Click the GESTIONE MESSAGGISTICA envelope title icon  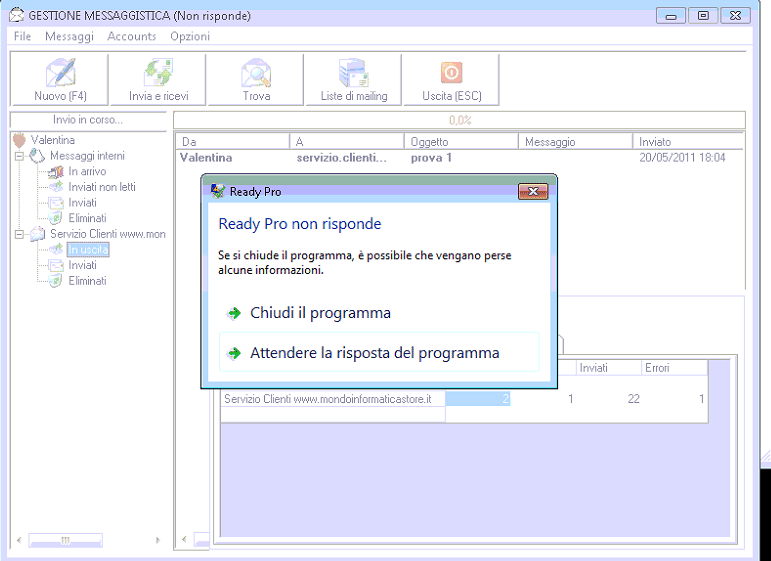[16, 15]
